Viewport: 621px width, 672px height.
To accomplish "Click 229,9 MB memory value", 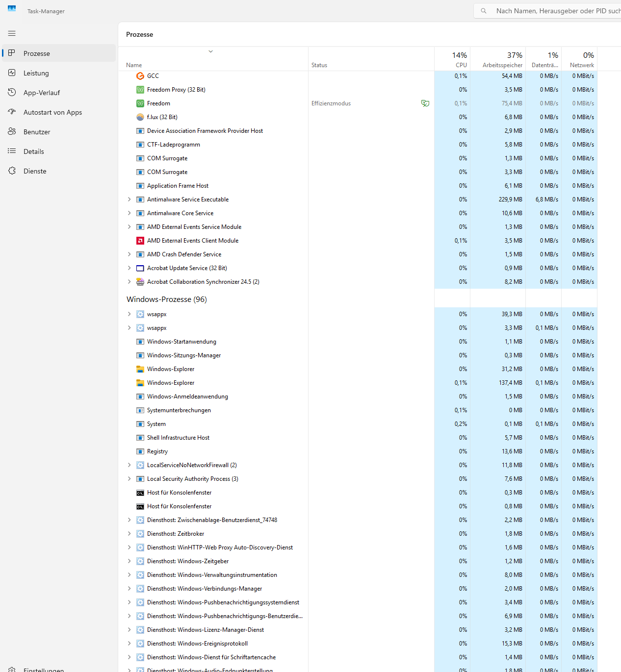I will 511,199.
